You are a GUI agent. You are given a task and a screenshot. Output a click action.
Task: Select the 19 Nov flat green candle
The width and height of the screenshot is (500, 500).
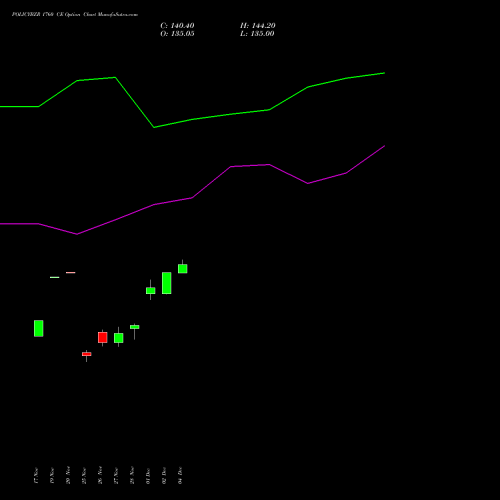pos(55,277)
